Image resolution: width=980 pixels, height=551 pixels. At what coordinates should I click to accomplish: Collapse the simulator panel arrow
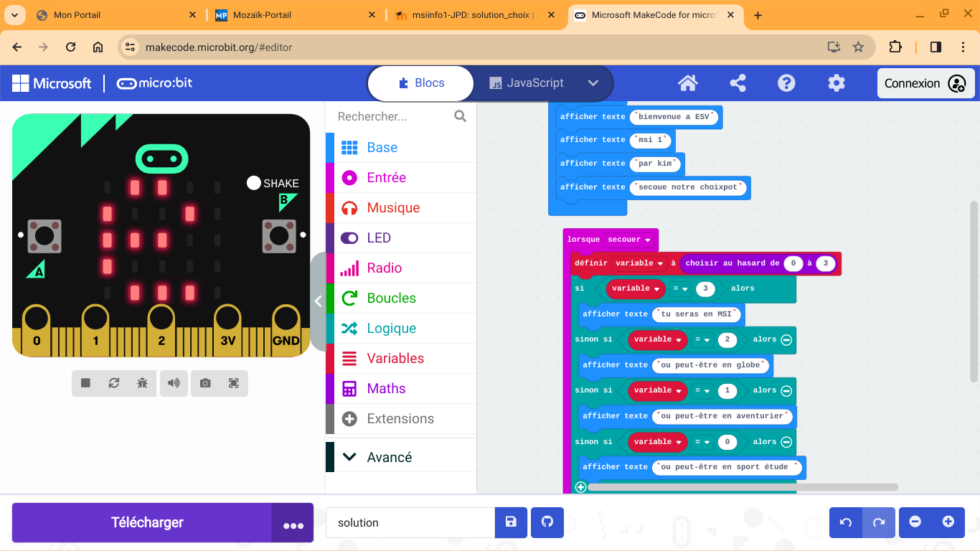(x=319, y=301)
